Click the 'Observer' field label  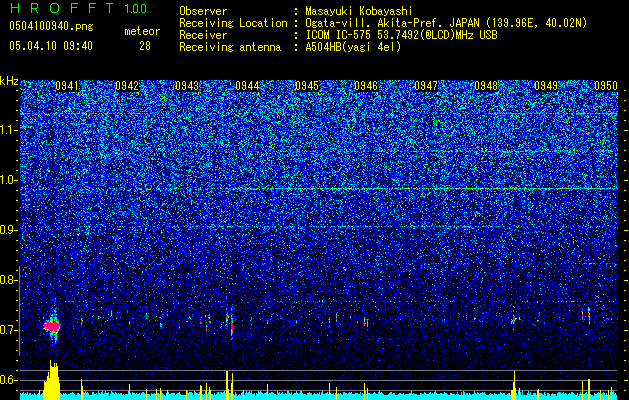[x=203, y=11]
